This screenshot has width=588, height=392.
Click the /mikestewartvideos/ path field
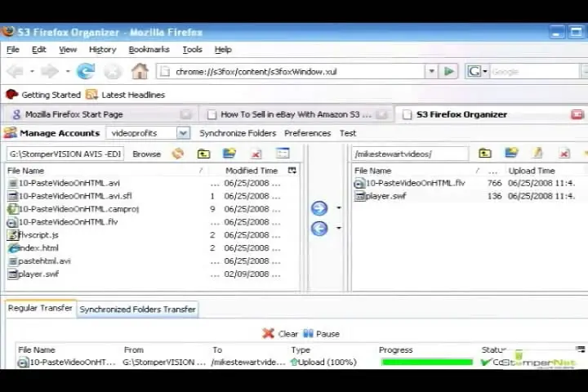pos(410,154)
